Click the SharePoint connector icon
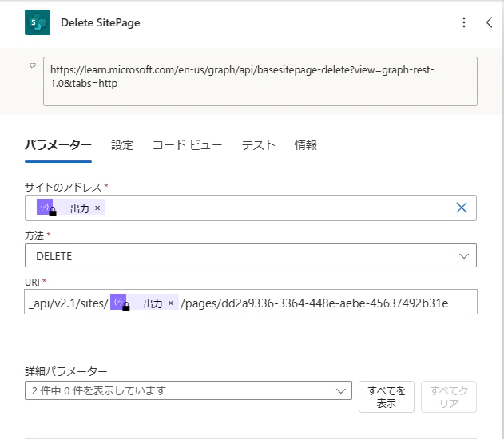The height and width of the screenshot is (439, 504). pyautogui.click(x=38, y=22)
